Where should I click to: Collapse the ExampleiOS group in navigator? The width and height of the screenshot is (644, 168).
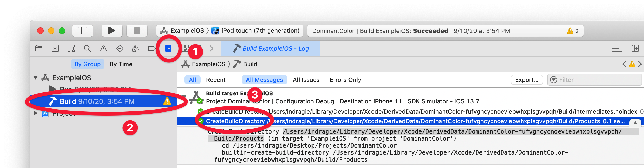tap(36, 78)
